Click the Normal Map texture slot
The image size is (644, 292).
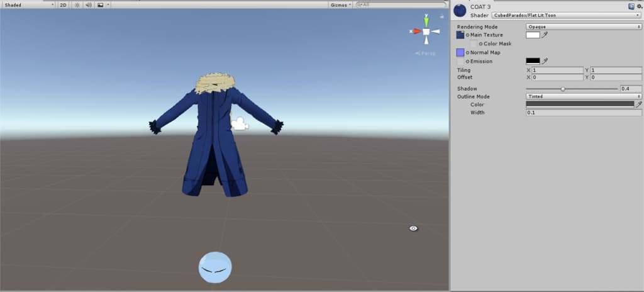[460, 53]
